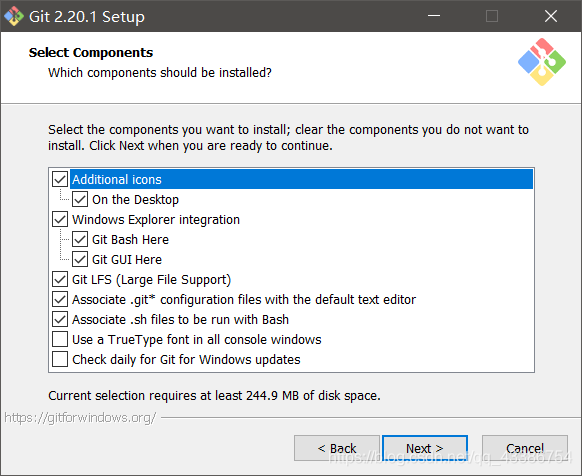Toggle the On the Desktop checkbox

(x=80, y=199)
